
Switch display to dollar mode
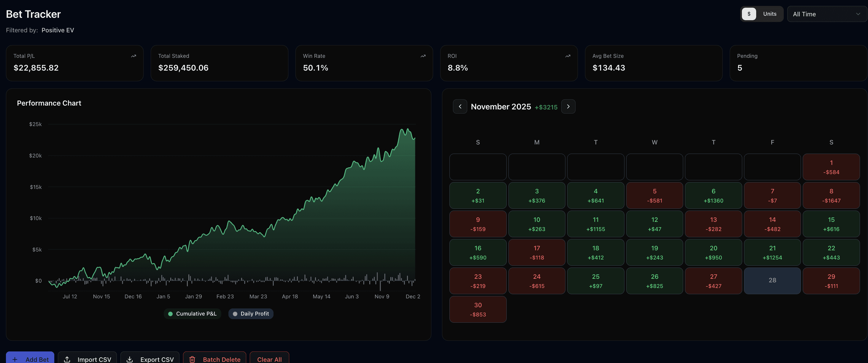coord(749,14)
